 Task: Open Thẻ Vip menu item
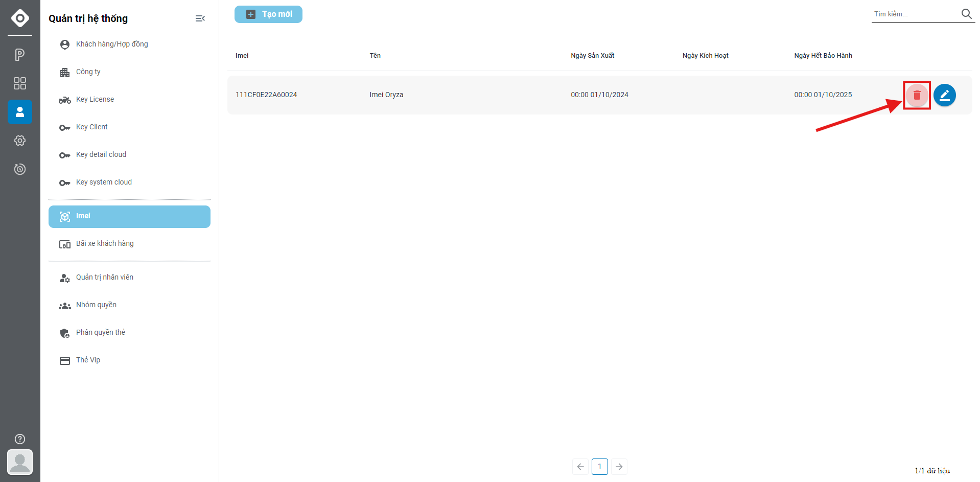pos(129,360)
